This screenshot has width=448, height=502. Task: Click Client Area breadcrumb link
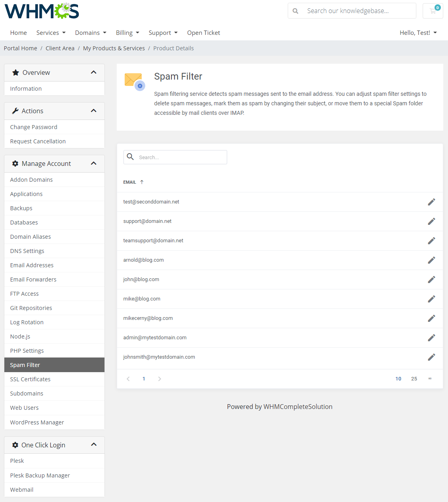click(60, 48)
